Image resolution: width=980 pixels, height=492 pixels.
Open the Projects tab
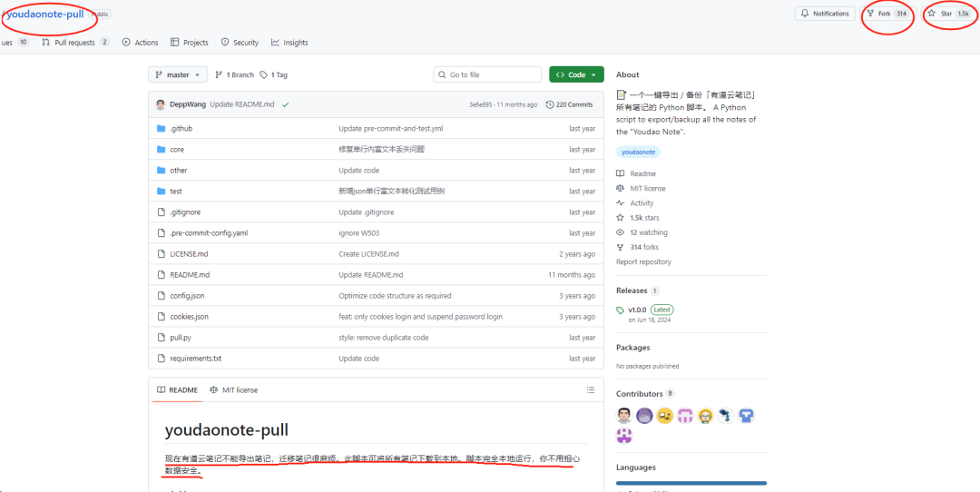[189, 43]
